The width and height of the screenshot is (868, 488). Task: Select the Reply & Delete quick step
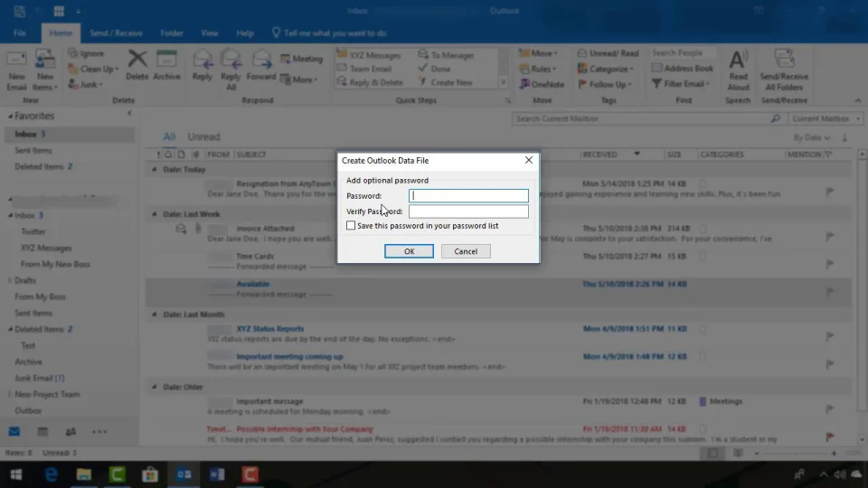point(370,82)
